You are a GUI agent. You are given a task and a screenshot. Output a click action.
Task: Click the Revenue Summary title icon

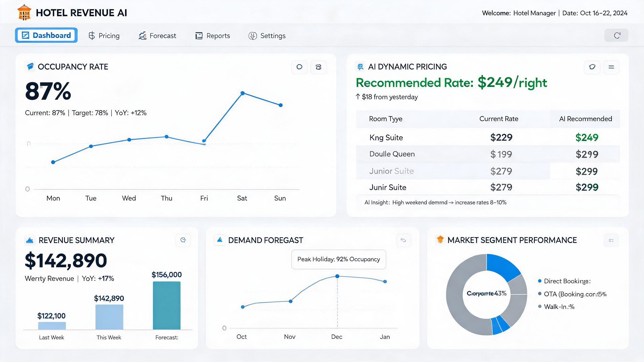(30, 240)
